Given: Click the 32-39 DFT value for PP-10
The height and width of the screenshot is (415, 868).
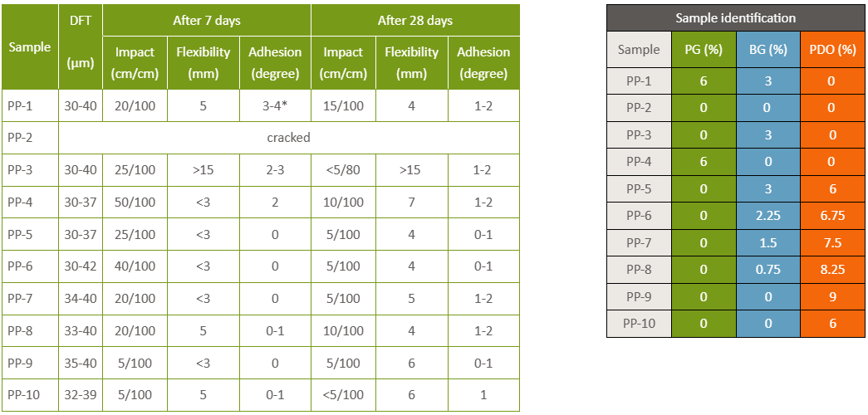Looking at the screenshot, I should tap(81, 395).
